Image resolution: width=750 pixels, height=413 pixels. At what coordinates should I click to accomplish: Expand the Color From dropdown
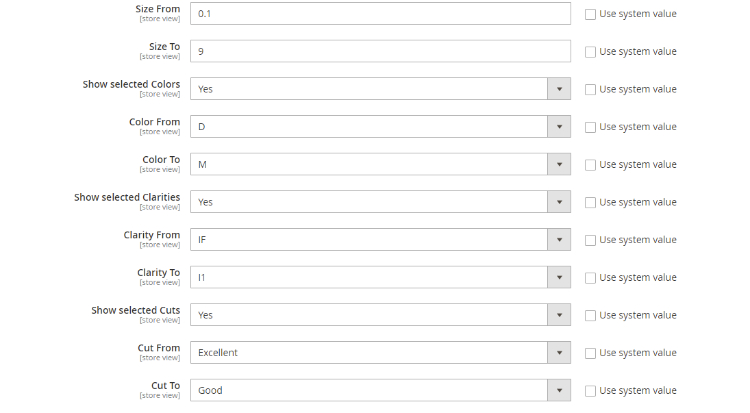pyautogui.click(x=380, y=127)
